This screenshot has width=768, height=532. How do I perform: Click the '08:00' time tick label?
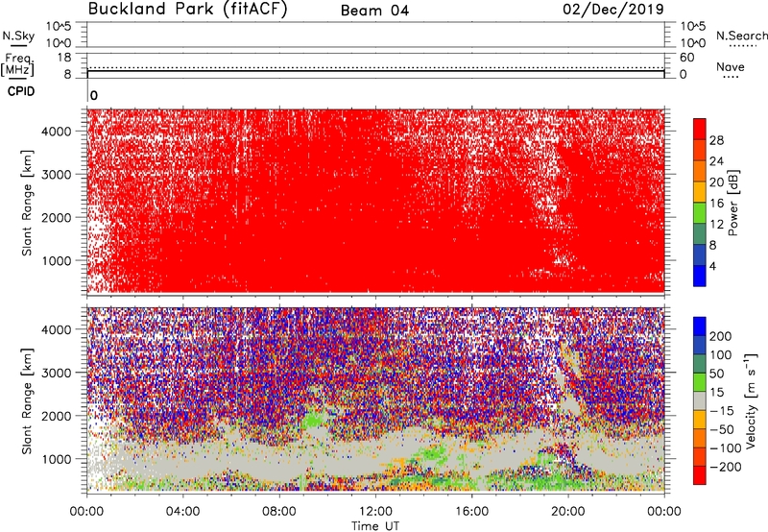[x=279, y=512]
